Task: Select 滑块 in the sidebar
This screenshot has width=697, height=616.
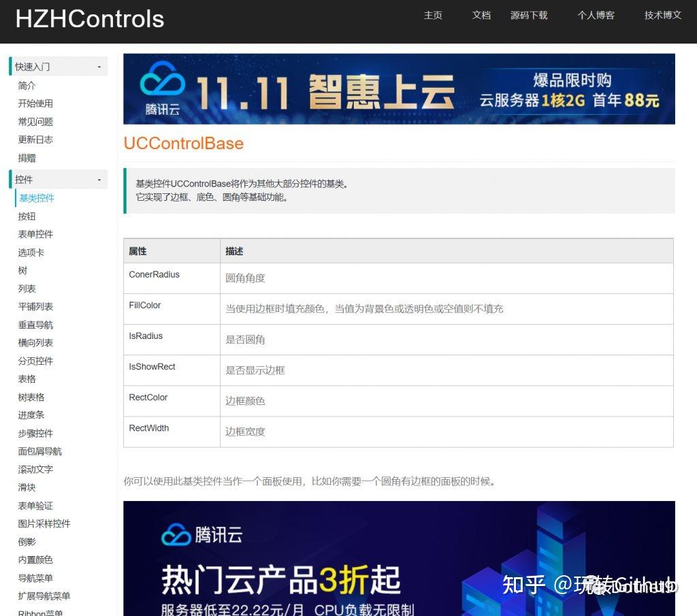Action: click(27, 487)
